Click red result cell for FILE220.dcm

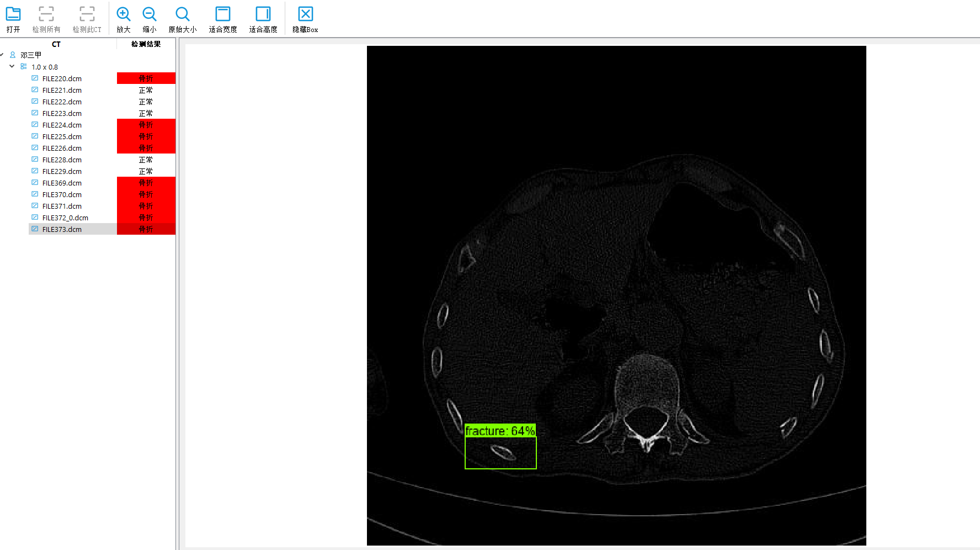[x=146, y=78]
